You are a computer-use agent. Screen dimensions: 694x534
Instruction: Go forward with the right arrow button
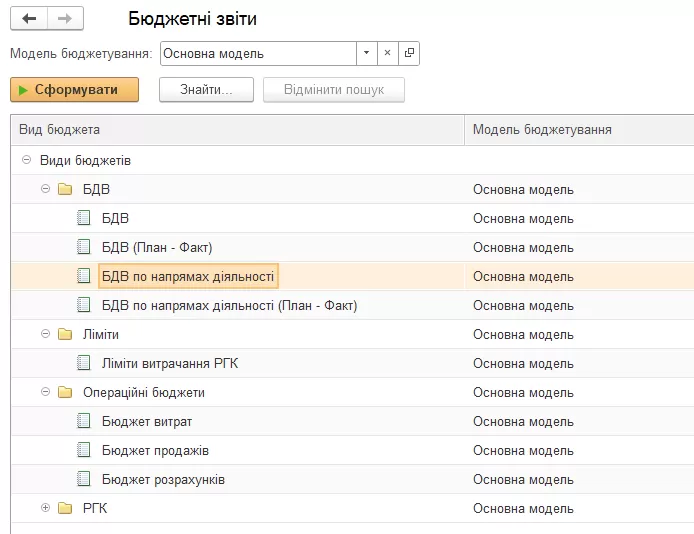pyautogui.click(x=65, y=19)
